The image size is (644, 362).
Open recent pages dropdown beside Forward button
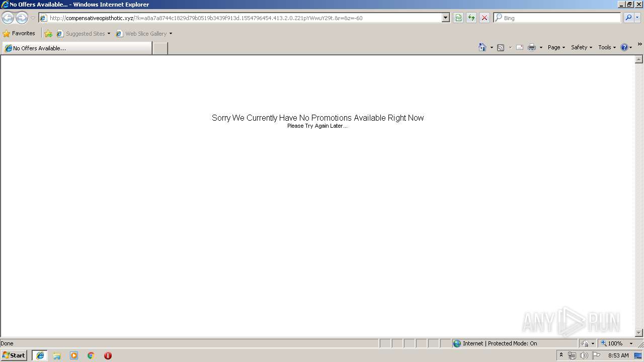tap(33, 18)
